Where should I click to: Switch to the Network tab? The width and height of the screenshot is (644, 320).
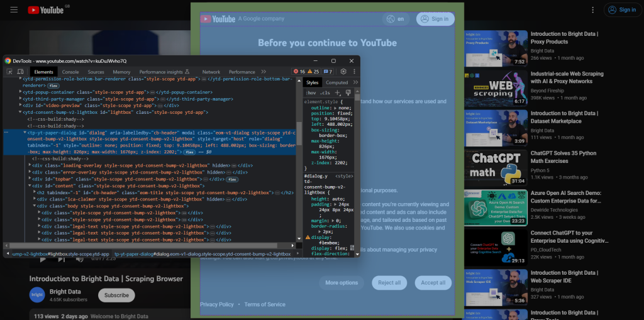[211, 72]
